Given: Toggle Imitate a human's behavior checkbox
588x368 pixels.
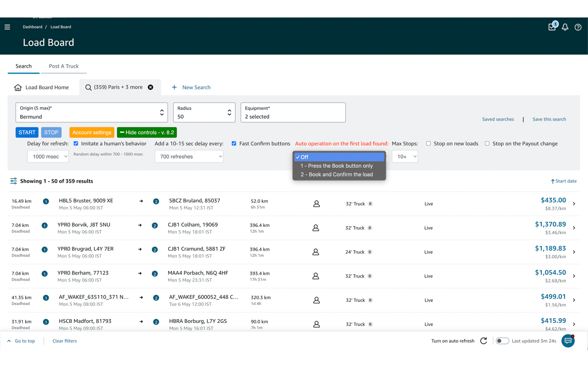Looking at the screenshot, I should click(x=76, y=144).
